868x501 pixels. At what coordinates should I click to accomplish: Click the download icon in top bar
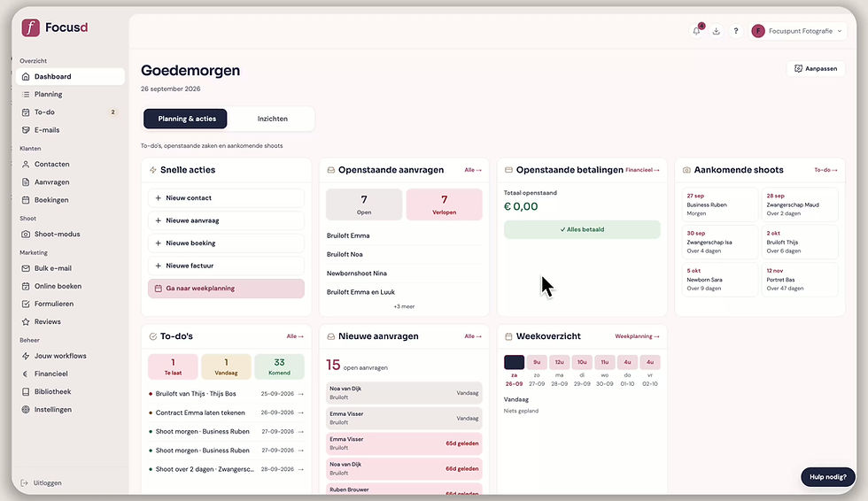coord(716,31)
